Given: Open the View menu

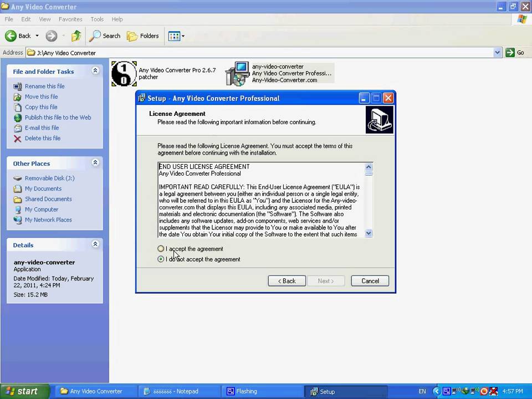Looking at the screenshot, I should coord(45,19).
